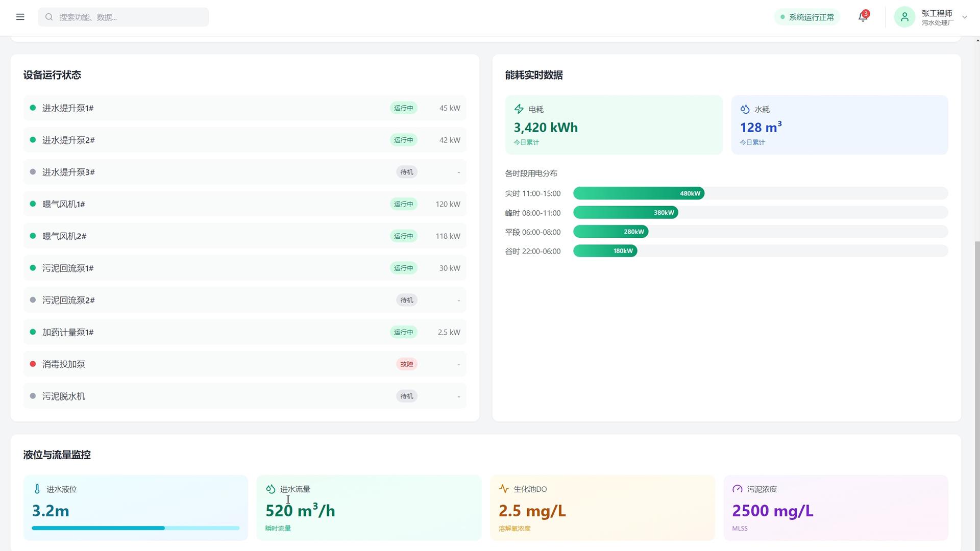
Task: Click 待机 badge on 污泥脱水机
Action: click(407, 396)
